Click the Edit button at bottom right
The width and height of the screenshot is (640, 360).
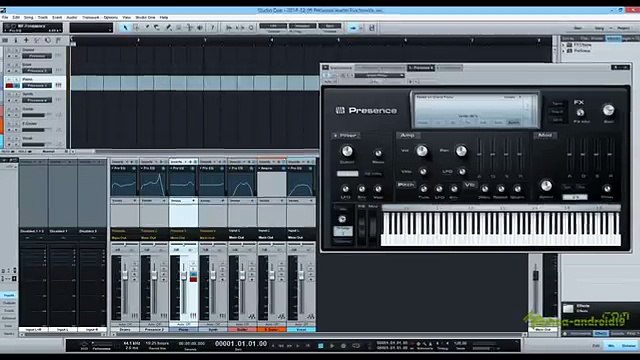click(x=596, y=346)
